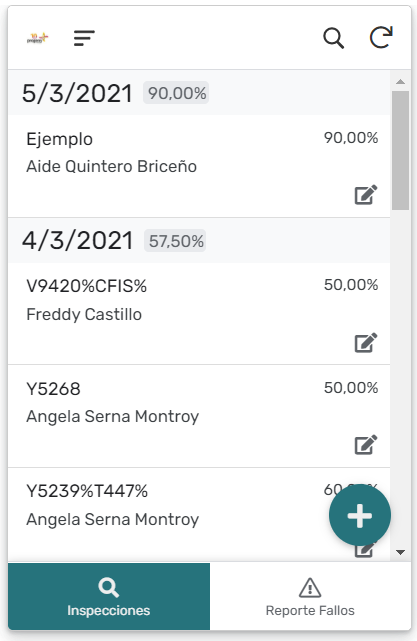Open the Ejemplo inspection entry
417x641 pixels.
click(199, 166)
